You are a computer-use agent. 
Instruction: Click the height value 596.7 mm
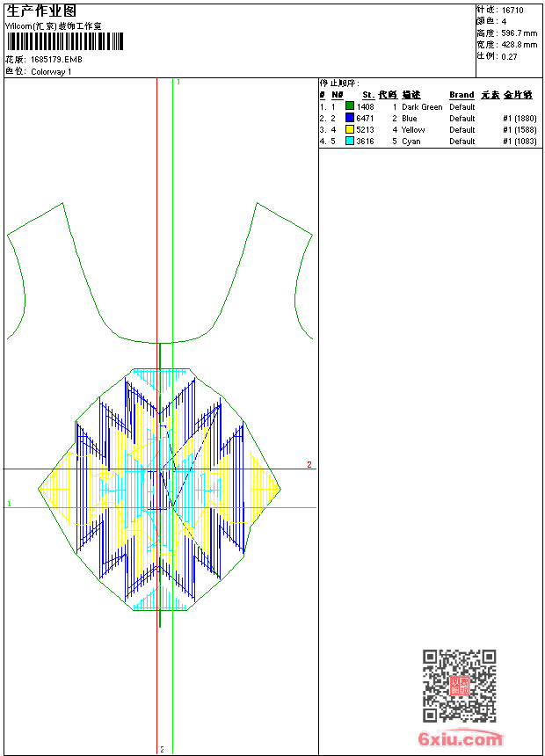[x=519, y=33]
